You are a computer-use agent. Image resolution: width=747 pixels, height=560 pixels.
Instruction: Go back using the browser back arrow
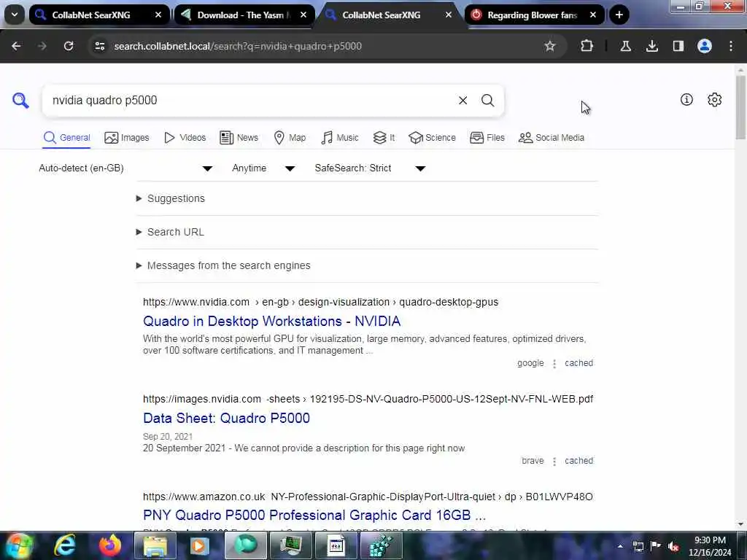(16, 46)
